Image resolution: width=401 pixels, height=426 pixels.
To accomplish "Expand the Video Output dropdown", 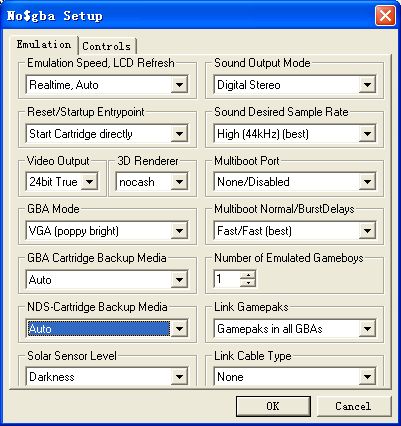I will coord(89,182).
